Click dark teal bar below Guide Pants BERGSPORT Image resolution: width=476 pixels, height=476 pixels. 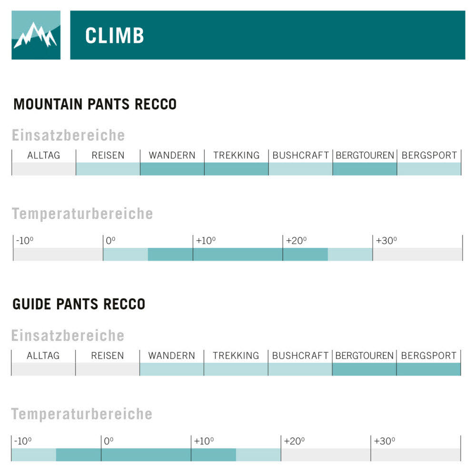pos(429,369)
